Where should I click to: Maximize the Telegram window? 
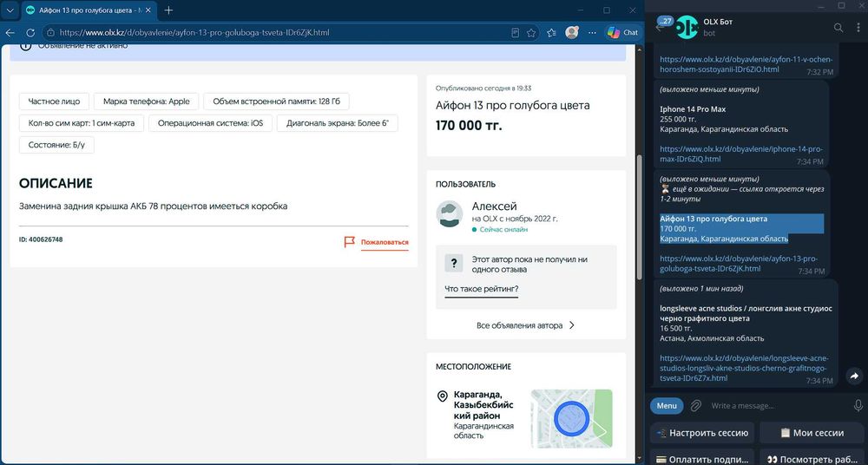pyautogui.click(x=841, y=5)
